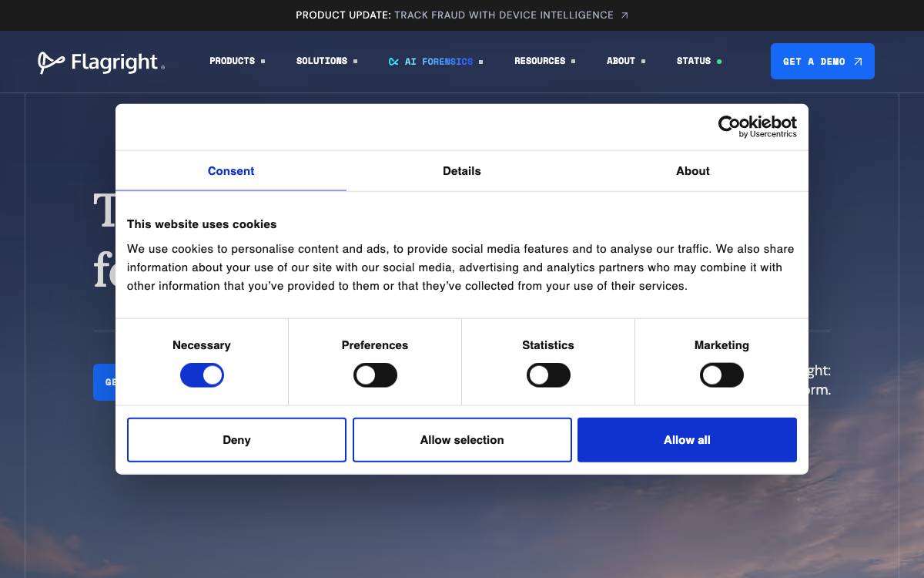Click arrow icon in Get a Demo button
This screenshot has height=578, width=924.
pos(858,62)
